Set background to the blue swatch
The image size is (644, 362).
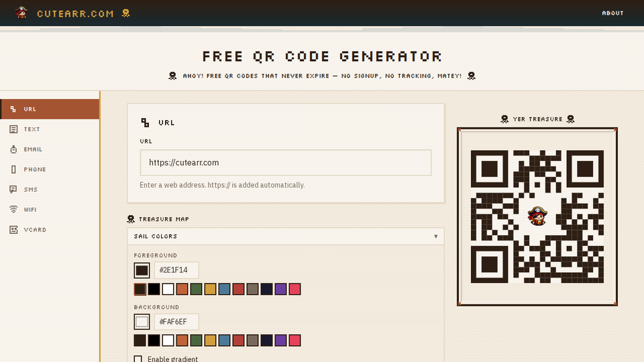(x=224, y=341)
